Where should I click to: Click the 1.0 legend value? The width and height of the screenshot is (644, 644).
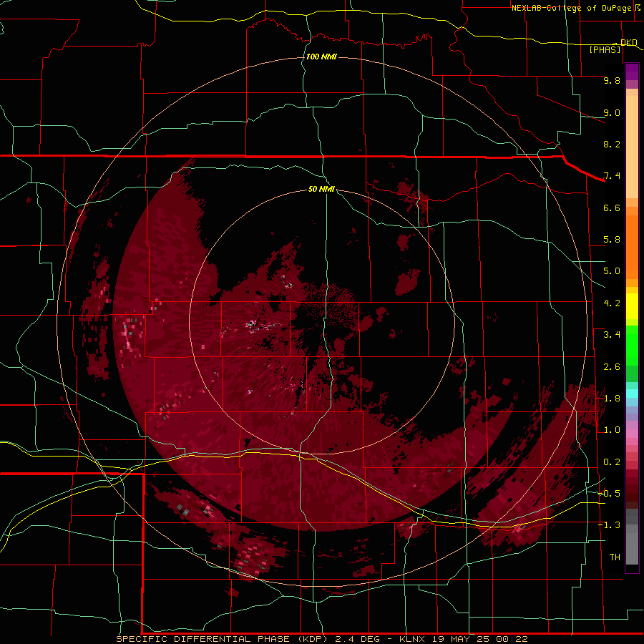coord(612,430)
